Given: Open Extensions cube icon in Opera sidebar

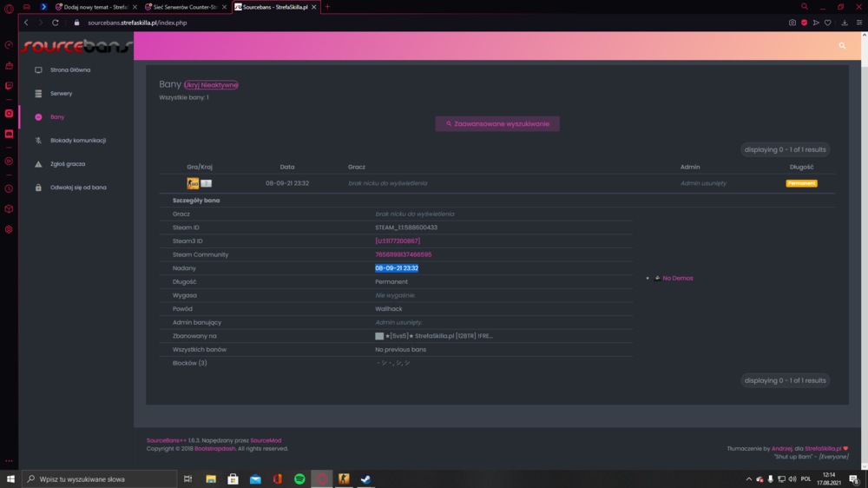Looking at the screenshot, I should pos(9,208).
